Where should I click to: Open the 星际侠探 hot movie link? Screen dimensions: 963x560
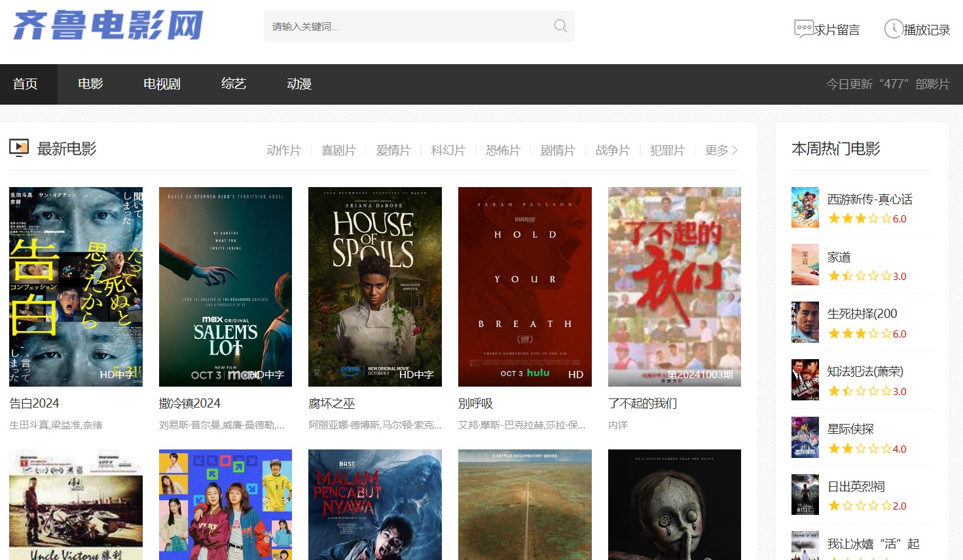click(x=850, y=429)
